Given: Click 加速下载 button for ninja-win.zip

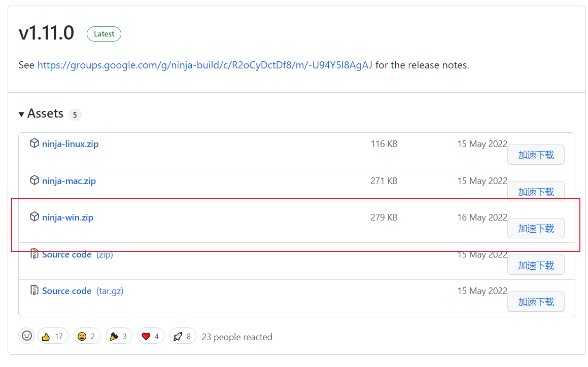Looking at the screenshot, I should click(536, 228).
